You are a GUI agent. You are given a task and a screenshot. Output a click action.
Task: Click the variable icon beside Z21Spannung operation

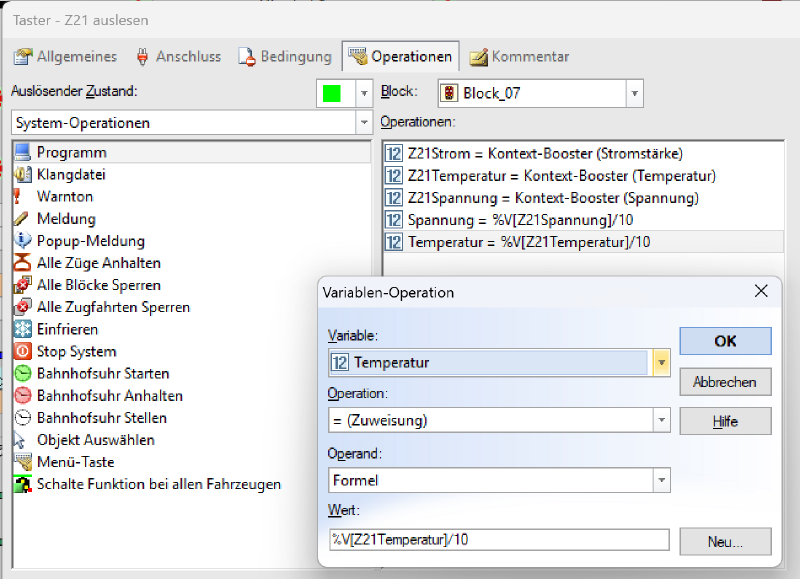393,197
